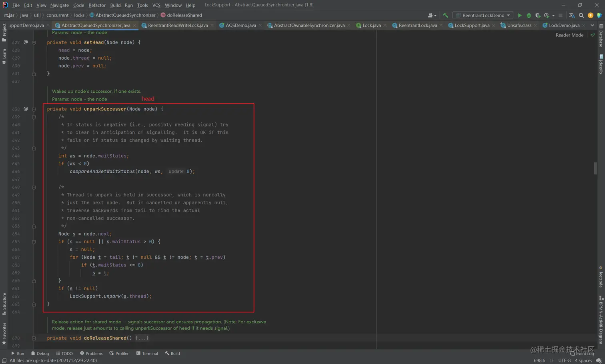Toggle tool window bars icon in status bar
Screen dimensions: 605x364
(4, 360)
